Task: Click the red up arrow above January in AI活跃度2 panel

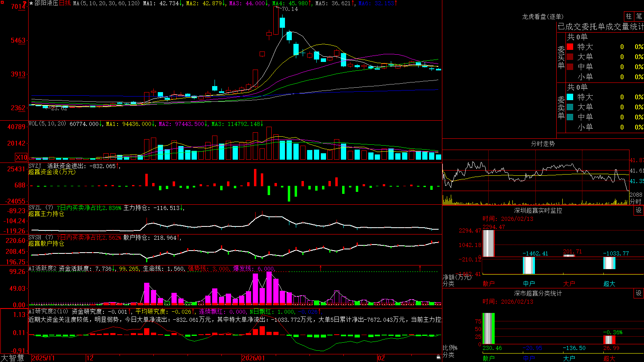Action: [x=321, y=268]
